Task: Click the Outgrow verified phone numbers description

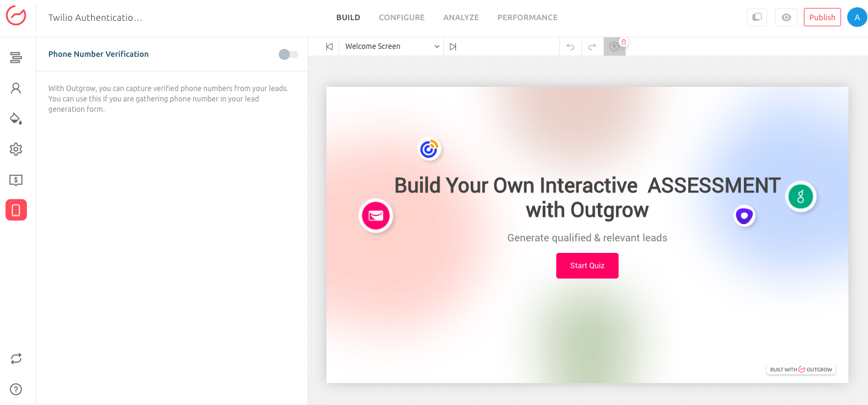Action: [168, 99]
